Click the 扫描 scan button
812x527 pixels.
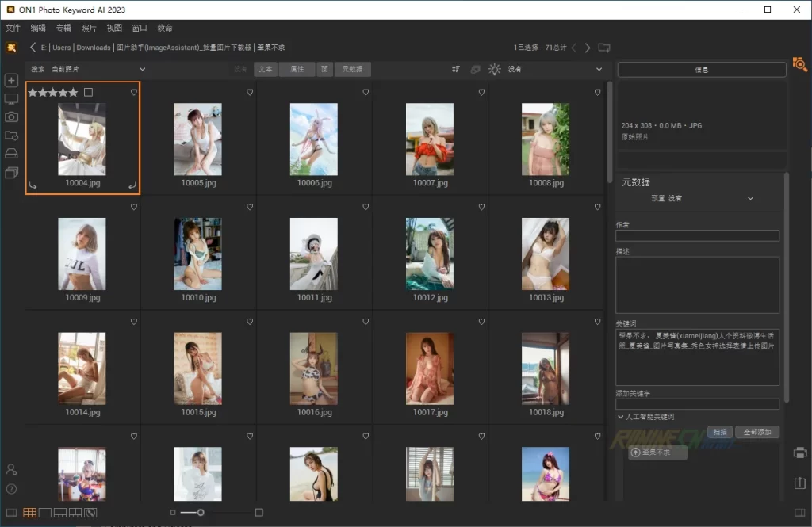pyautogui.click(x=719, y=432)
